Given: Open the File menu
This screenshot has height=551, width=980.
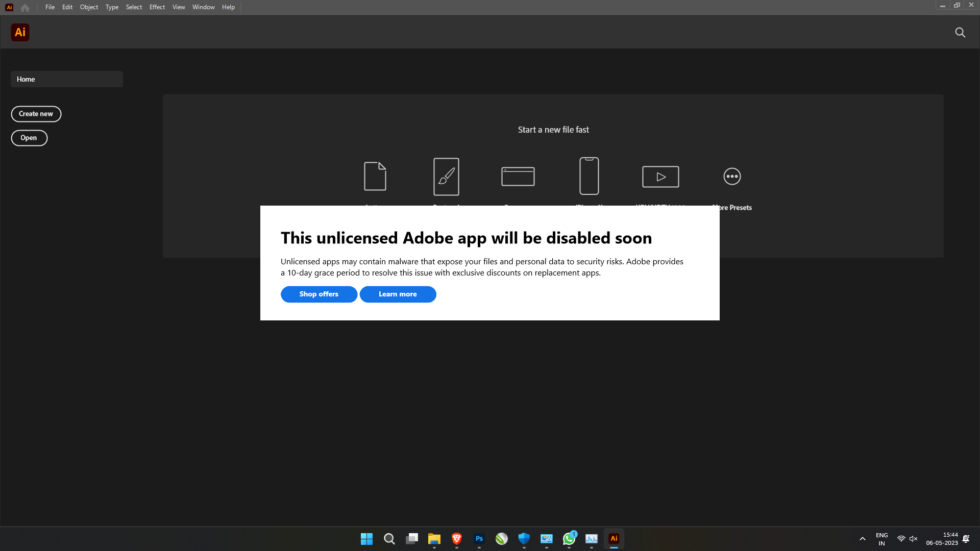Looking at the screenshot, I should 50,7.
